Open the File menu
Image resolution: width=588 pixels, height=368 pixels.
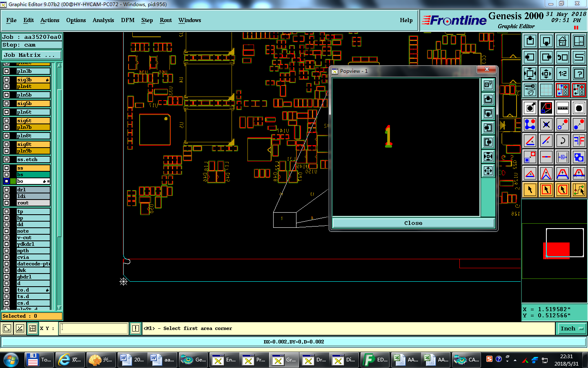point(11,20)
